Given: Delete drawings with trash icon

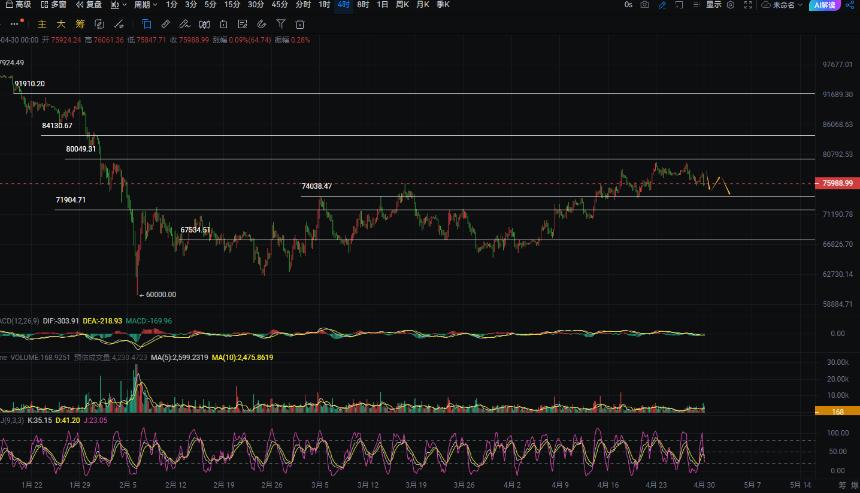Looking at the screenshot, I should (299, 24).
